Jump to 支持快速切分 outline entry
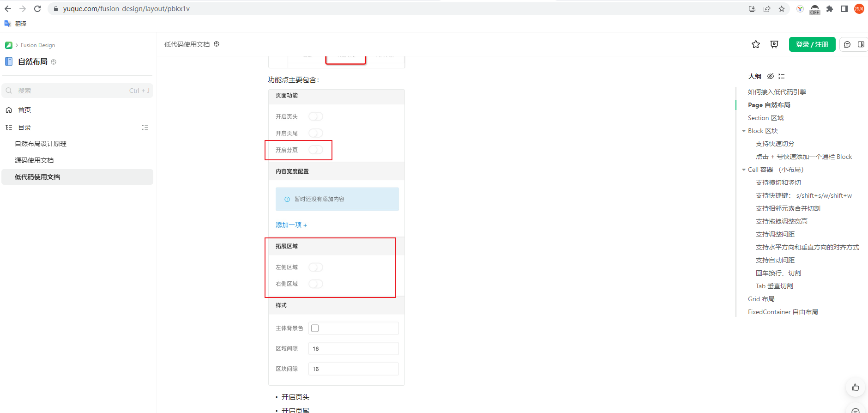 click(775, 144)
